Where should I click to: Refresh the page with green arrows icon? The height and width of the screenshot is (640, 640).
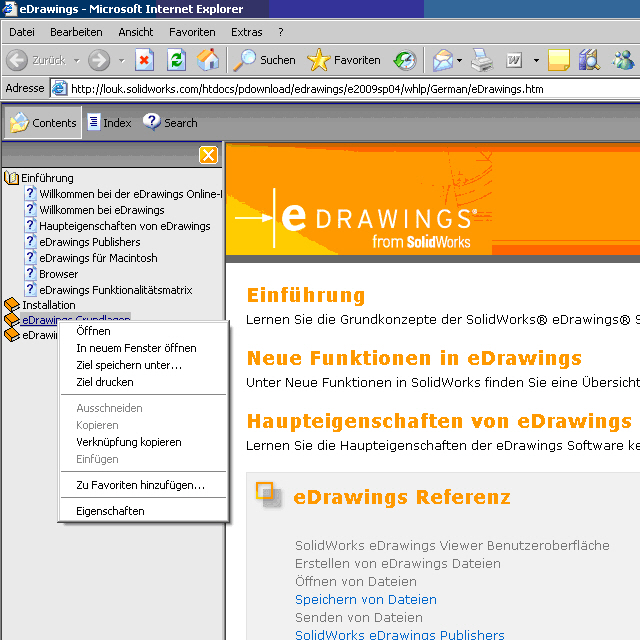point(176,60)
